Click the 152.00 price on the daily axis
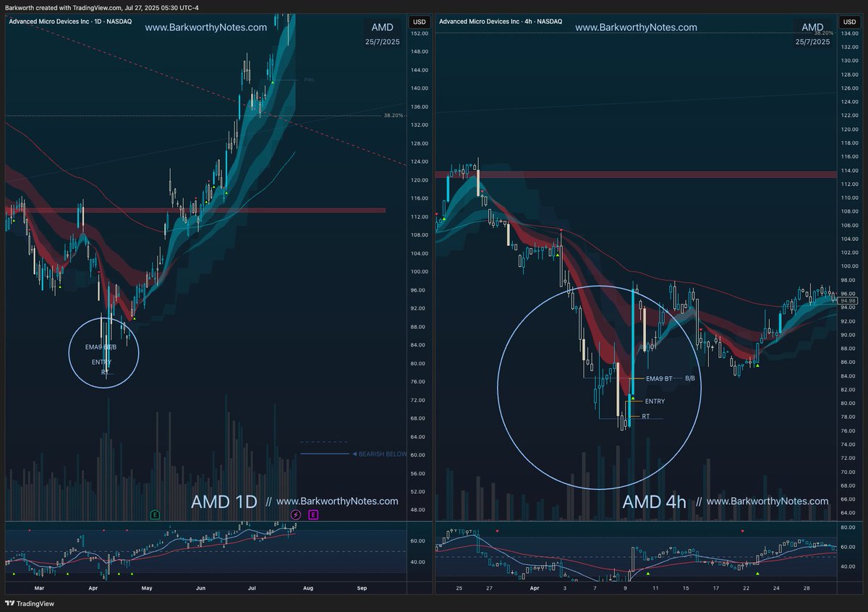The height and width of the screenshot is (612, 868). pyautogui.click(x=418, y=33)
